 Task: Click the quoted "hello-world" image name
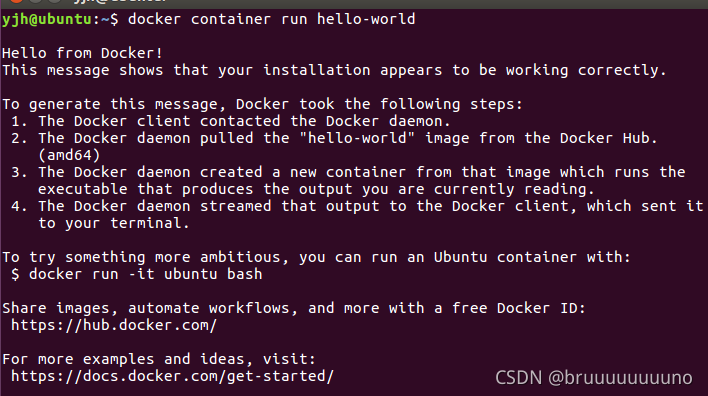pyautogui.click(x=357, y=138)
